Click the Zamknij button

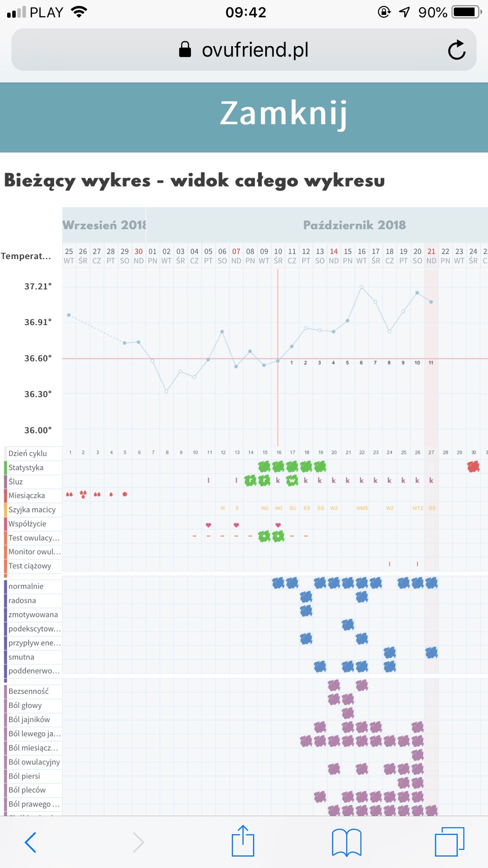point(284,114)
